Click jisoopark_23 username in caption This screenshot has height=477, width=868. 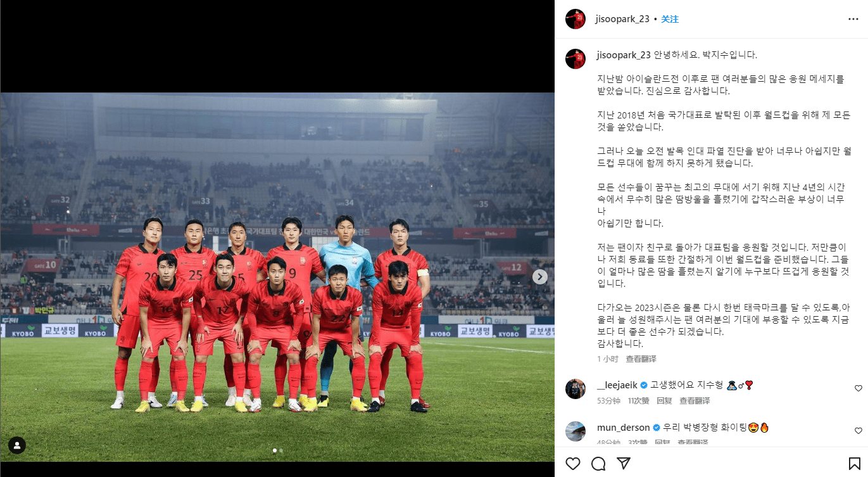(x=624, y=55)
